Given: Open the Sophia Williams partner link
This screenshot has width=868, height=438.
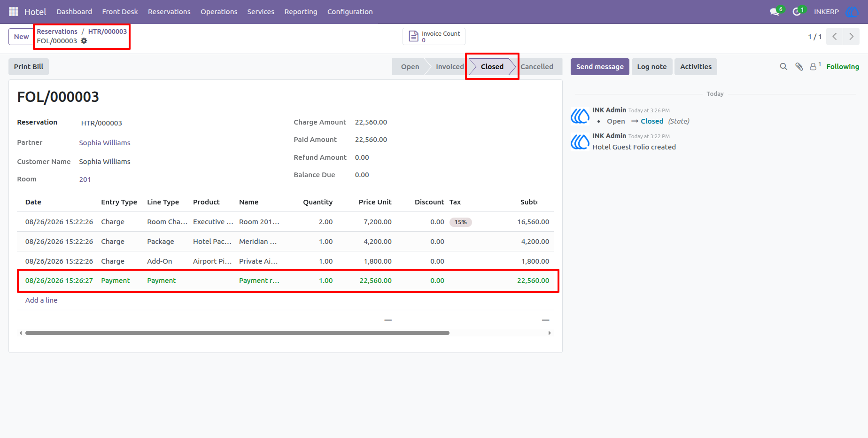Looking at the screenshot, I should tap(105, 143).
